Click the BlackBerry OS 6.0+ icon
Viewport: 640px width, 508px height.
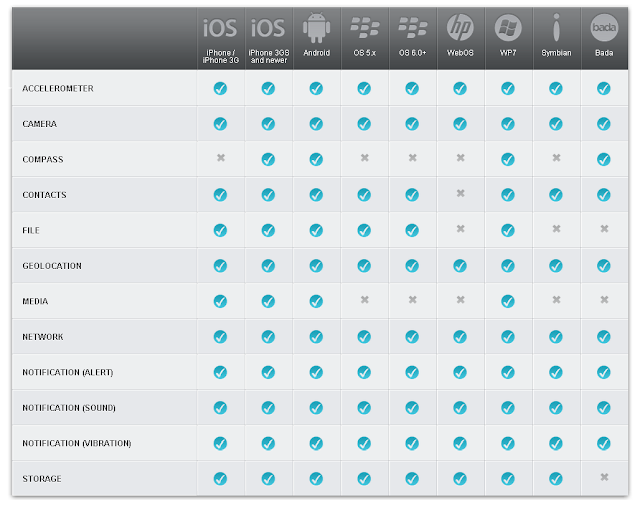[413, 27]
